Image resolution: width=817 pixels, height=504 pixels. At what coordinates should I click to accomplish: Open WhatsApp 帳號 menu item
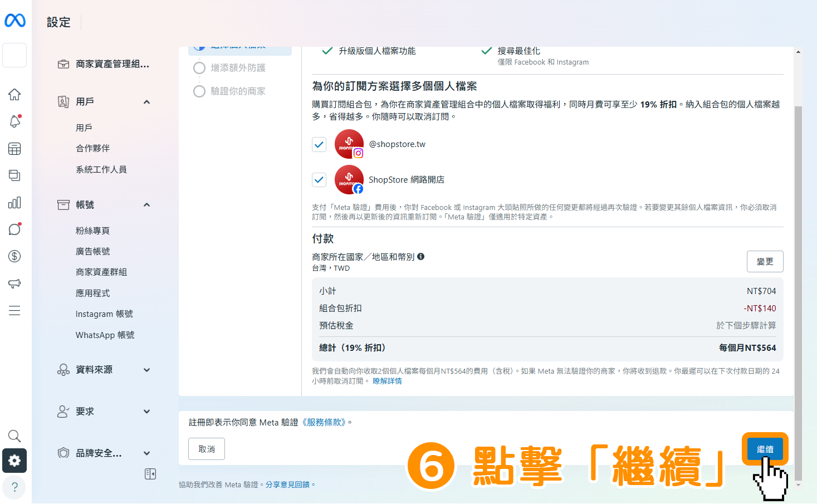coord(105,335)
